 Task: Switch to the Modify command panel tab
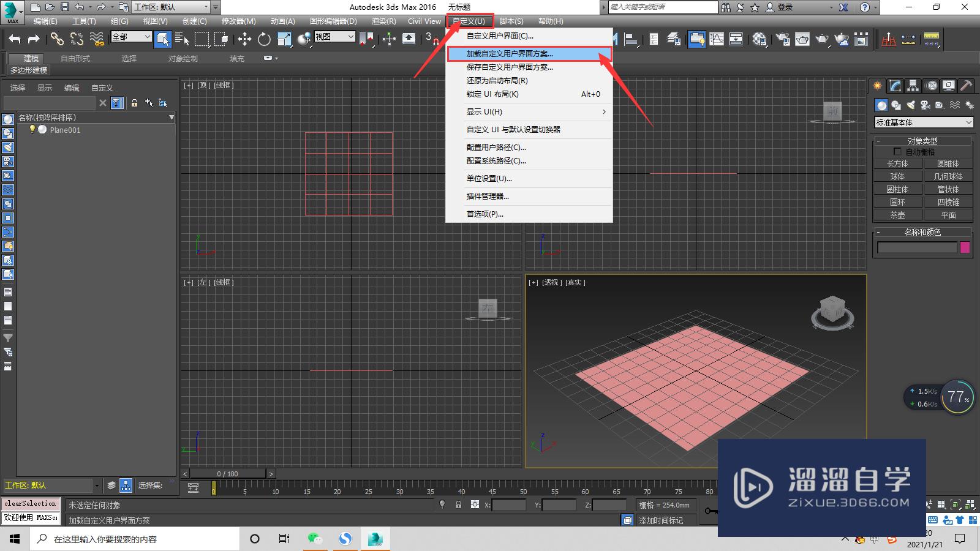895,86
